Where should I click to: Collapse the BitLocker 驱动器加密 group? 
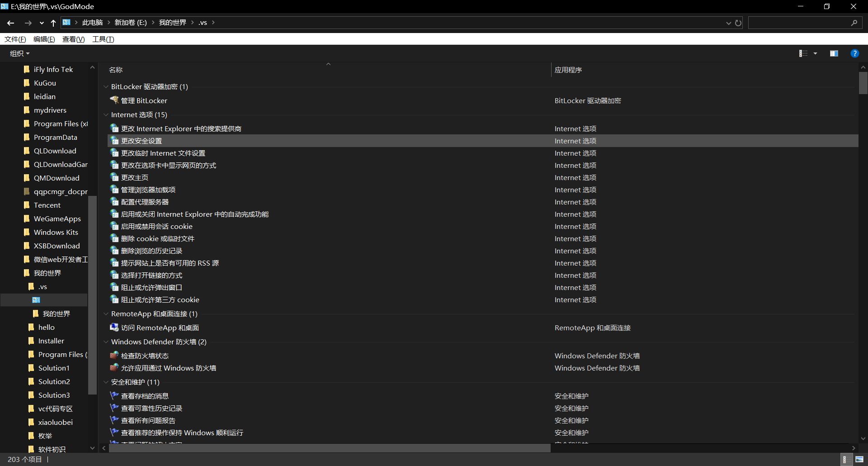(106, 86)
